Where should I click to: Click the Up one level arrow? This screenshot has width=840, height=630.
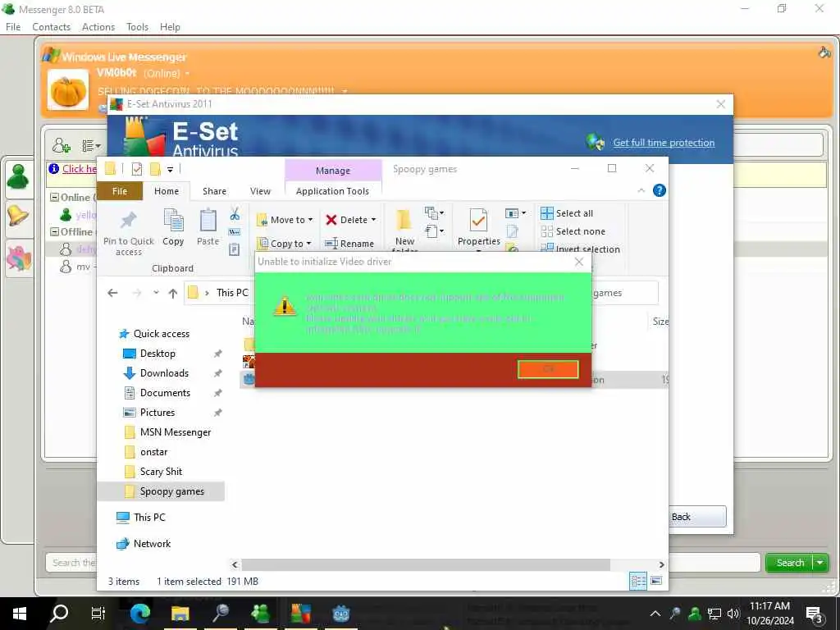(x=172, y=293)
